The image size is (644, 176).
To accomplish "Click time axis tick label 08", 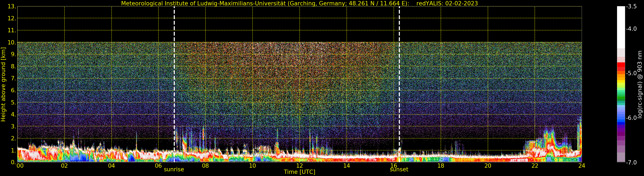I will tap(205, 166).
